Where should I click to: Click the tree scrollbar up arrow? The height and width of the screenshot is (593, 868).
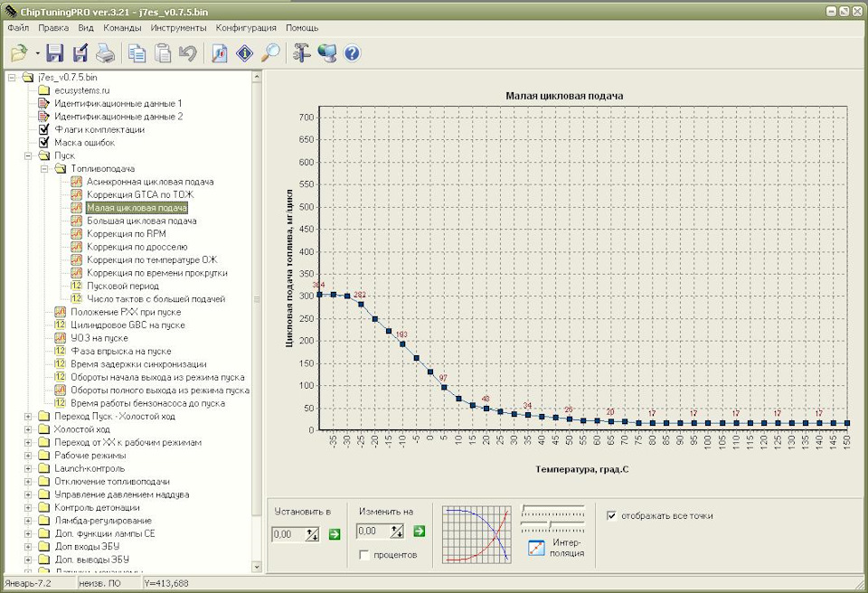click(x=256, y=78)
